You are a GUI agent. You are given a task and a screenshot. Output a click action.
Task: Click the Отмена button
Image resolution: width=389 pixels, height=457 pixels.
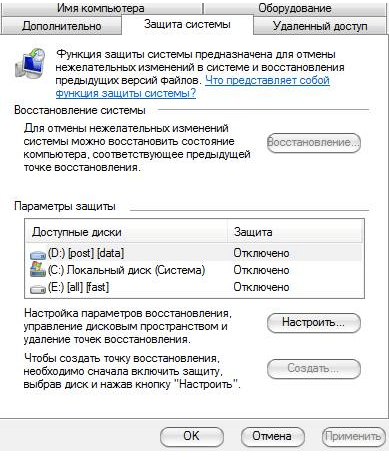click(x=272, y=436)
